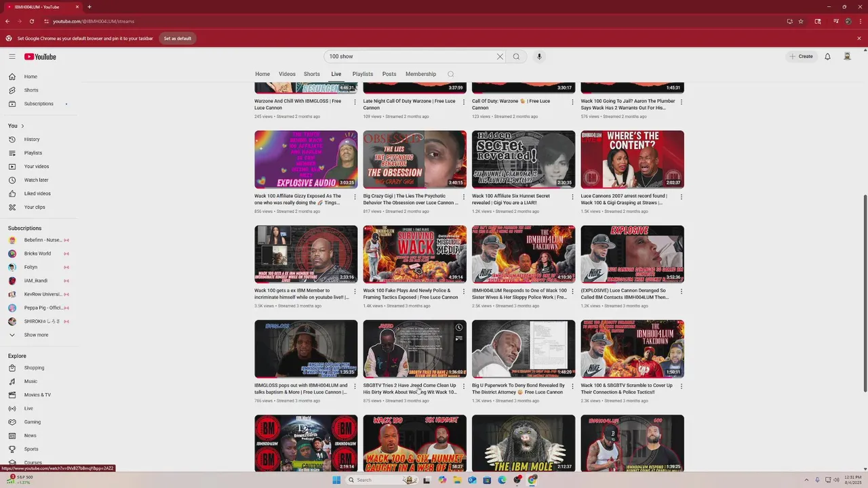Switch to the channel Videos tab
The height and width of the screenshot is (488, 868).
pos(287,74)
